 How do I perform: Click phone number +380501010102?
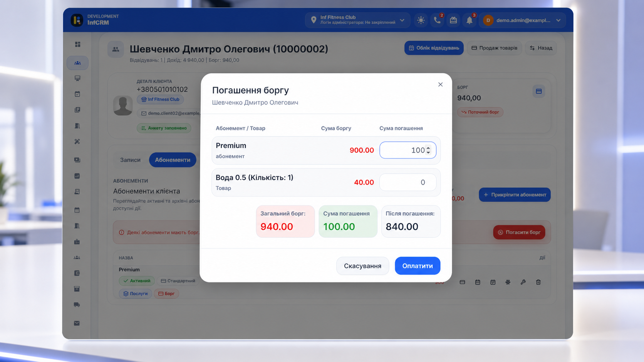[x=162, y=90]
